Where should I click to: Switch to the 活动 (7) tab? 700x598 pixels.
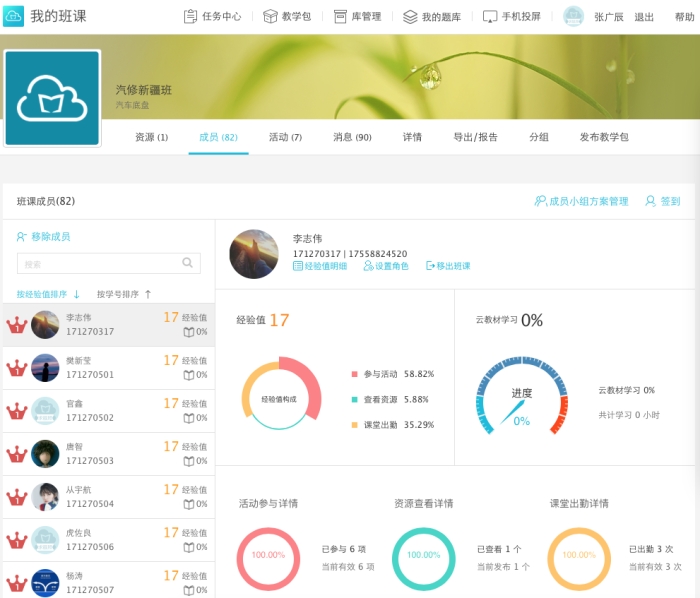point(285,137)
